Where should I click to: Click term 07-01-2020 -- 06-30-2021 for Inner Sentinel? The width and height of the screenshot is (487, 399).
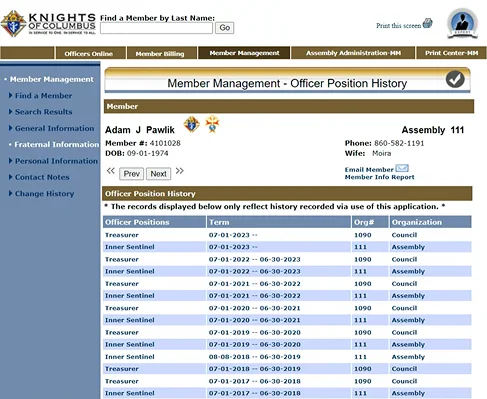click(x=255, y=320)
